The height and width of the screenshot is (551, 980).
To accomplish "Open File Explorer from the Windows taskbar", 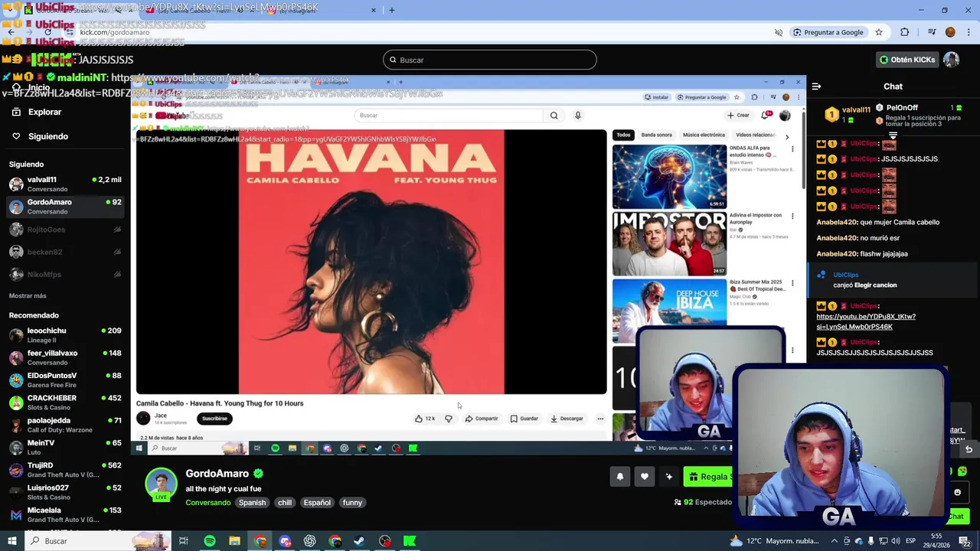I will (x=234, y=541).
